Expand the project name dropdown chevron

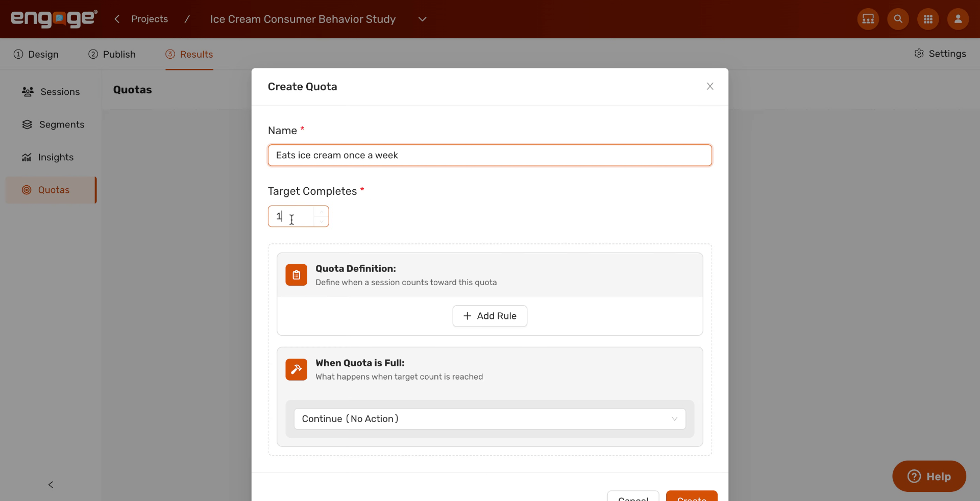coord(422,19)
